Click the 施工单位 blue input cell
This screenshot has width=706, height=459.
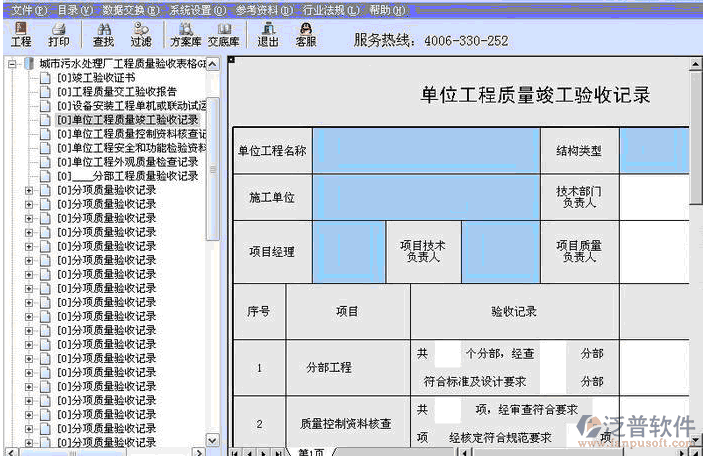pos(426,197)
